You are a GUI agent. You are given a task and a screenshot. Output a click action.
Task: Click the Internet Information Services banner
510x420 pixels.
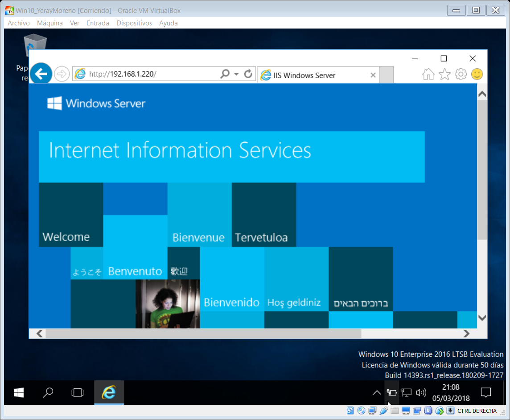point(231,157)
